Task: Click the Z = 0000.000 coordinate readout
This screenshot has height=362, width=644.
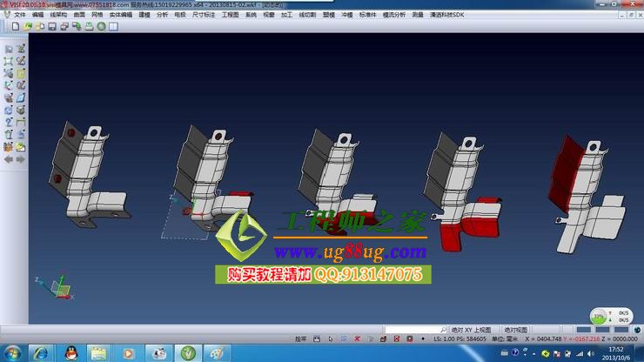Action: (620, 339)
